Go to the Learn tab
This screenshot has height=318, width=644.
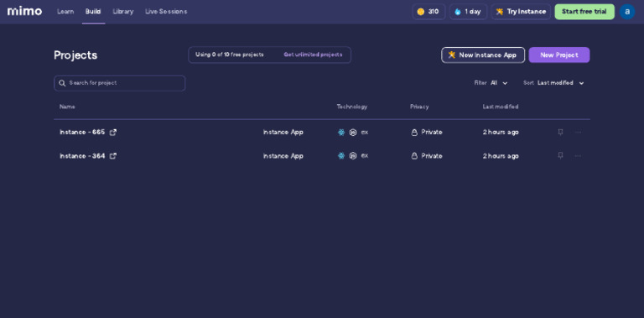click(x=65, y=12)
